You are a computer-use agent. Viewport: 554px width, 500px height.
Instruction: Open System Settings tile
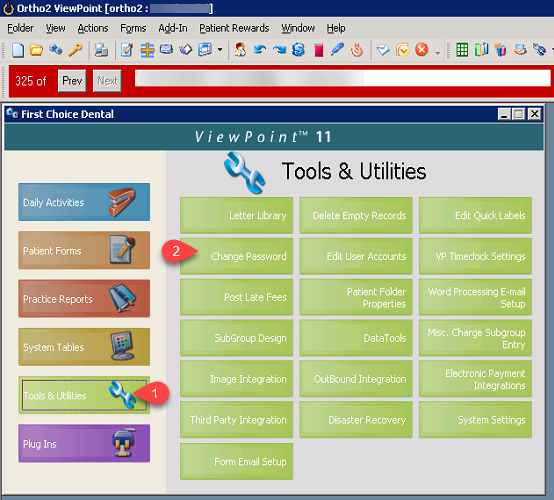[475, 420]
